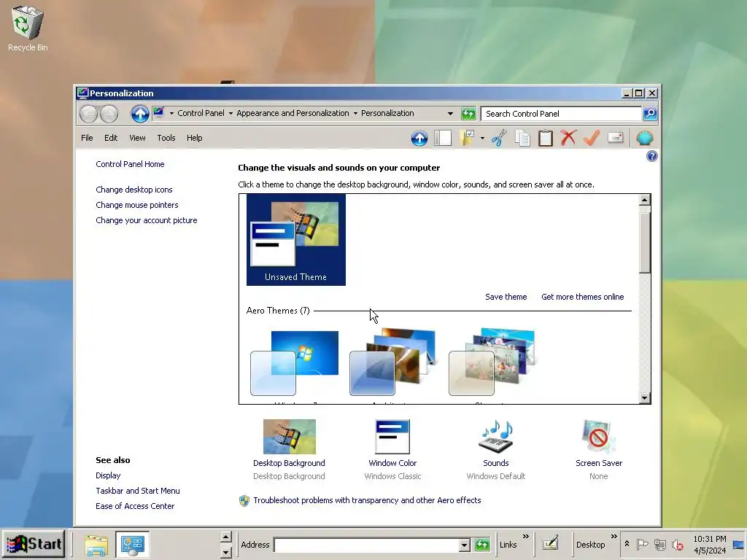Viewport: 747px width, 560px height.
Task: Click the Forward navigation button
Action: click(109, 114)
